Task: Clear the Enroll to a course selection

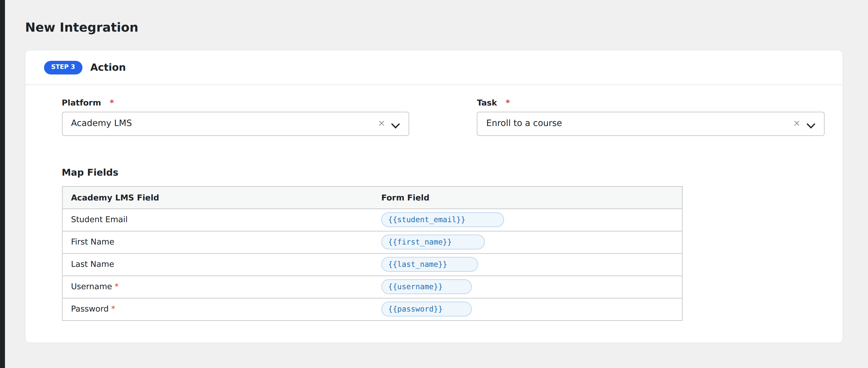Action: (797, 123)
